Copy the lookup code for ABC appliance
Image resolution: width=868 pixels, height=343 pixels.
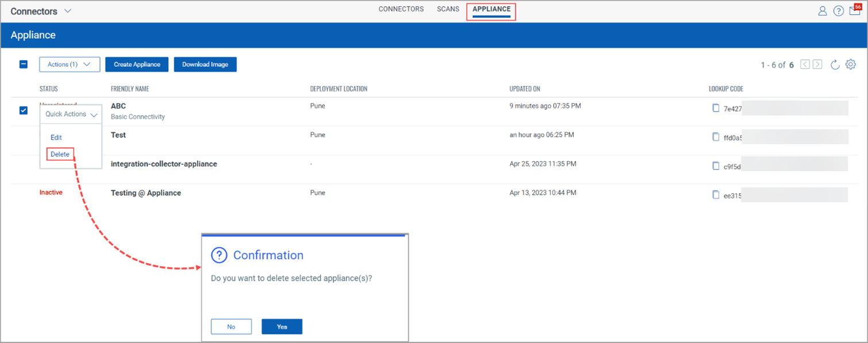pos(716,108)
